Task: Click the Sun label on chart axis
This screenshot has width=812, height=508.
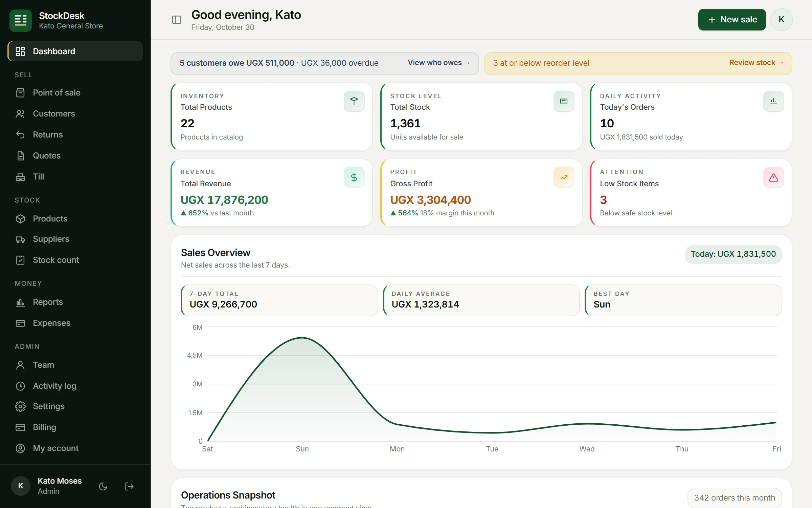Action: (x=302, y=449)
